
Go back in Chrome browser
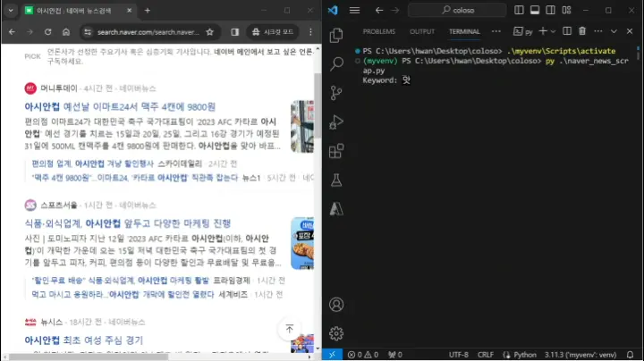[x=12, y=32]
